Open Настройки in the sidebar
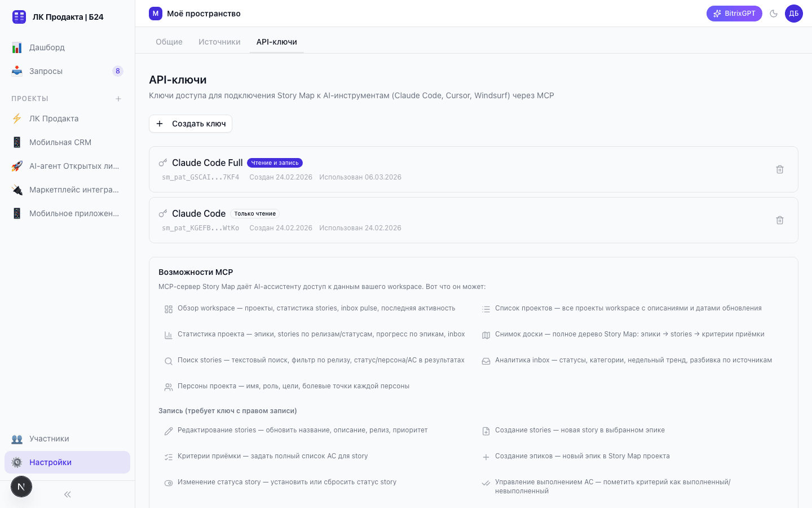 point(50,462)
